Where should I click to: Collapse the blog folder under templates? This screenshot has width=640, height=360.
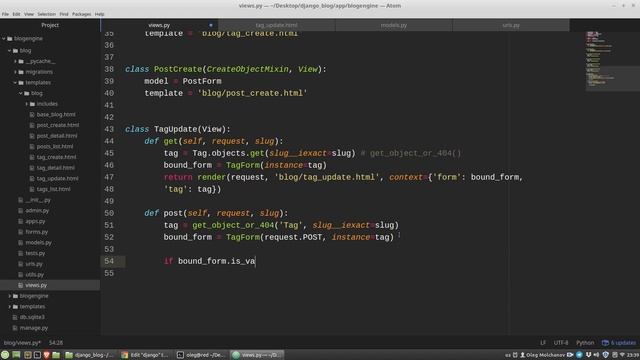click(21, 93)
